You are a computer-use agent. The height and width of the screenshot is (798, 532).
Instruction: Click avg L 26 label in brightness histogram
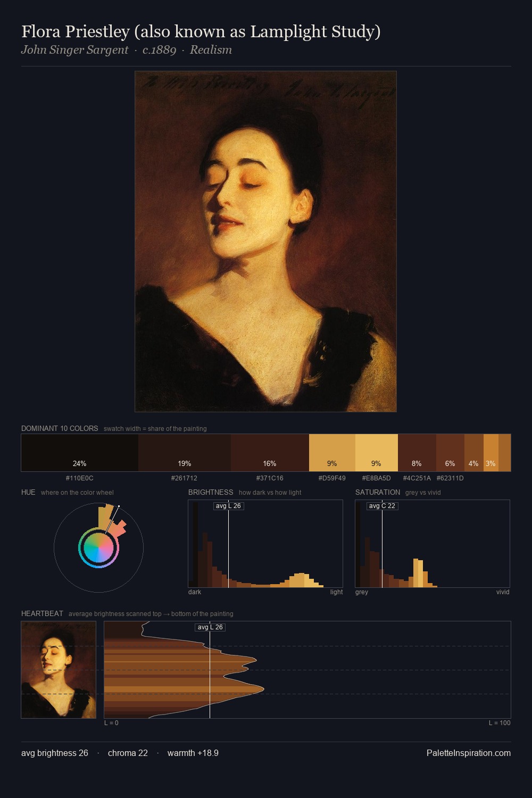pyautogui.click(x=228, y=506)
